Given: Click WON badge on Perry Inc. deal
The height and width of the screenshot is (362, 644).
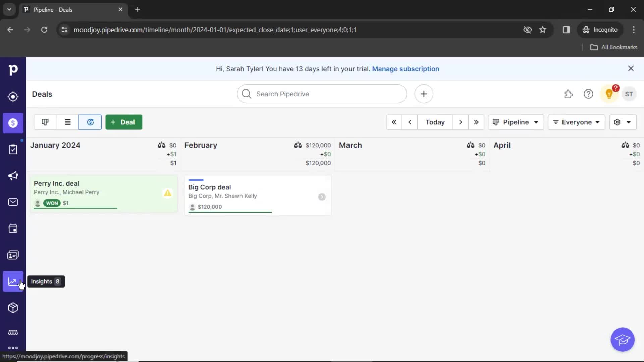Looking at the screenshot, I should [x=52, y=203].
